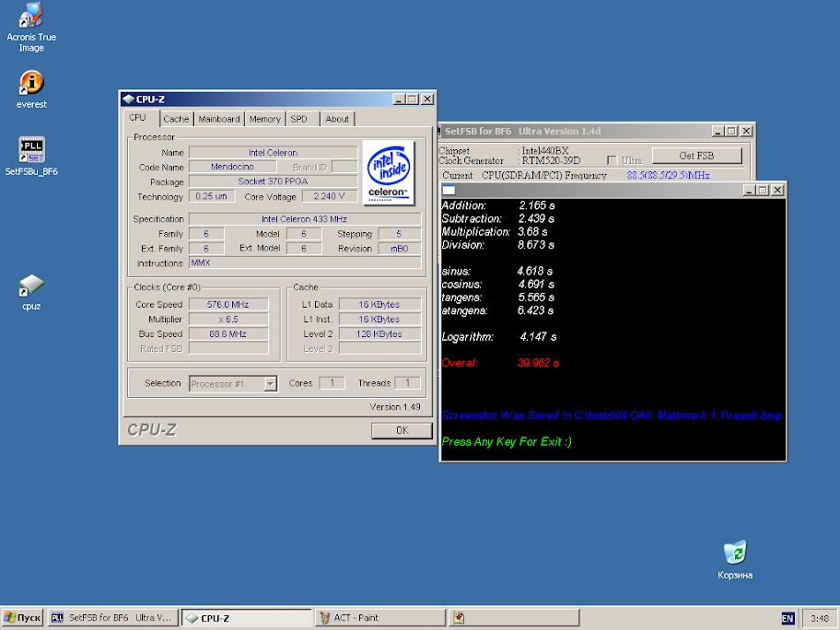
Task: Click the blue Screenshot Was Saved message
Action: pyautogui.click(x=612, y=415)
